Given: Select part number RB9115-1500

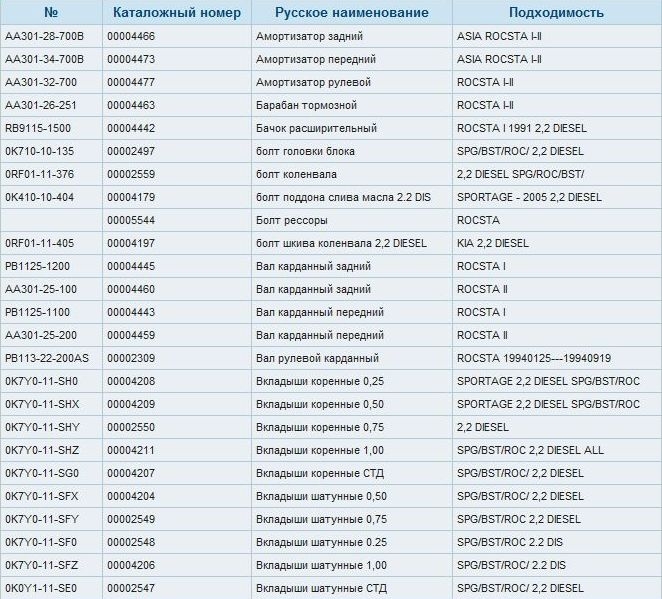Looking at the screenshot, I should pyautogui.click(x=39, y=128).
